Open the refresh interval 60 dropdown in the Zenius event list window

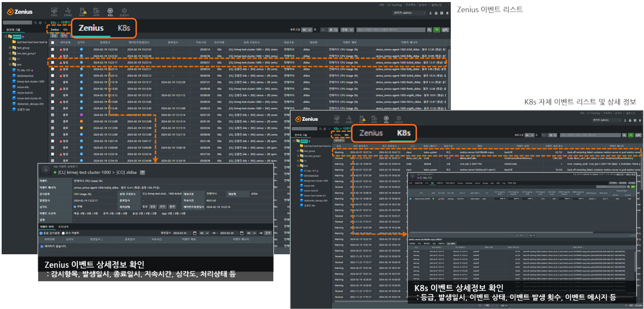[307, 30]
